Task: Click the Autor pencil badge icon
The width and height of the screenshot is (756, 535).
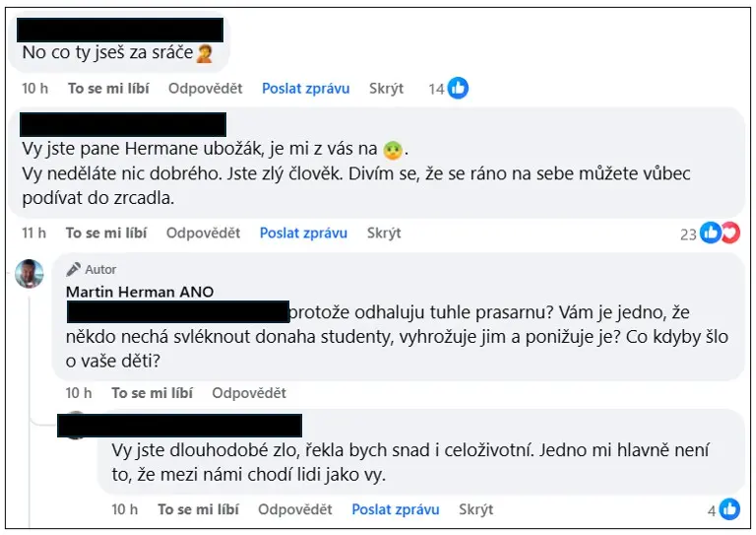Action: pyautogui.click(x=73, y=269)
